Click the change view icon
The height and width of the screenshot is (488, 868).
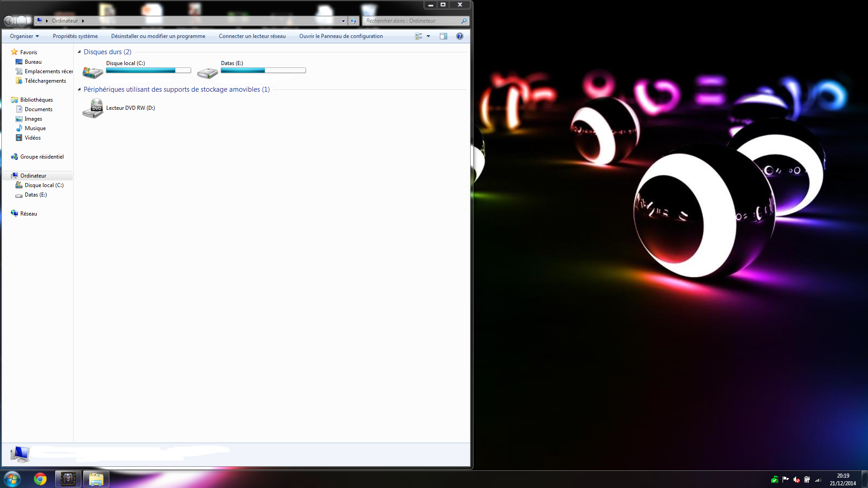point(419,36)
